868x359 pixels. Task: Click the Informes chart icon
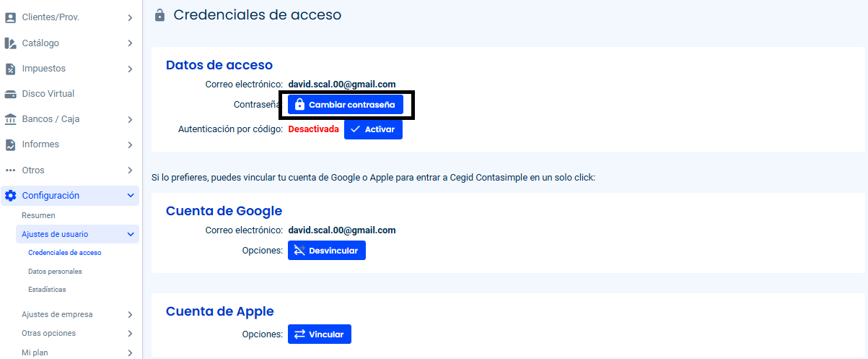tap(10, 144)
